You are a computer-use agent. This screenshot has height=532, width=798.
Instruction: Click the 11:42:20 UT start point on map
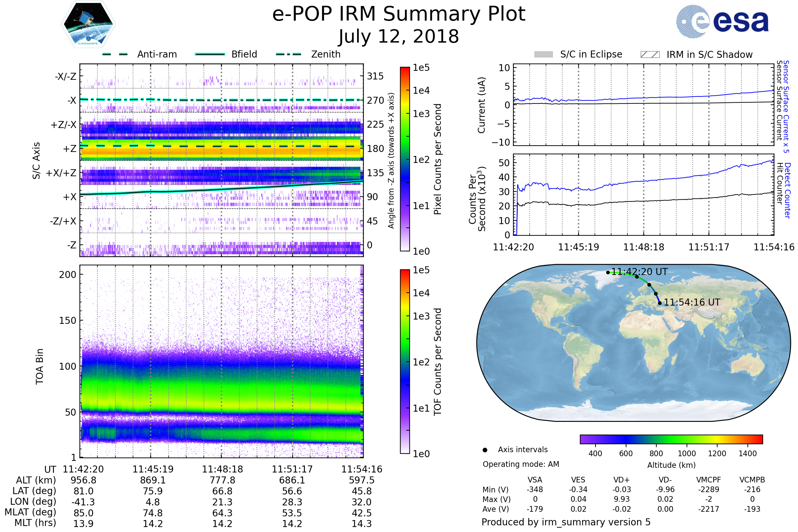[608, 272]
